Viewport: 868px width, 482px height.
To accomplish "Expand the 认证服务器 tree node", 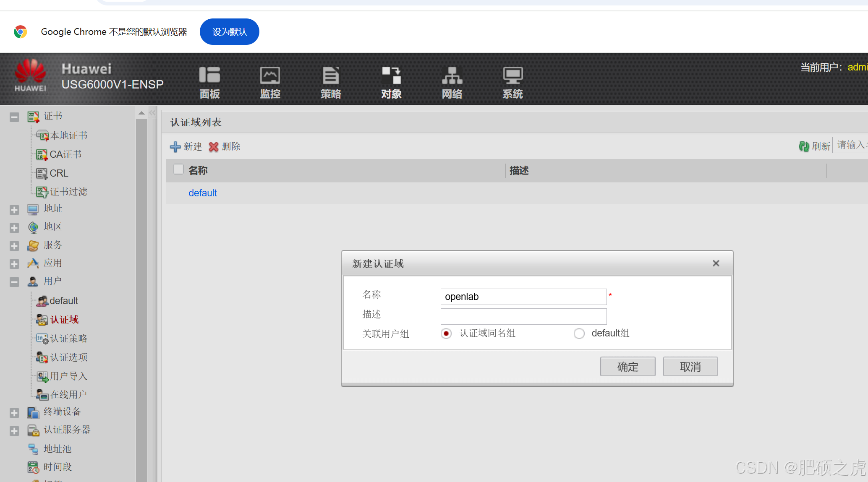I will tap(14, 431).
